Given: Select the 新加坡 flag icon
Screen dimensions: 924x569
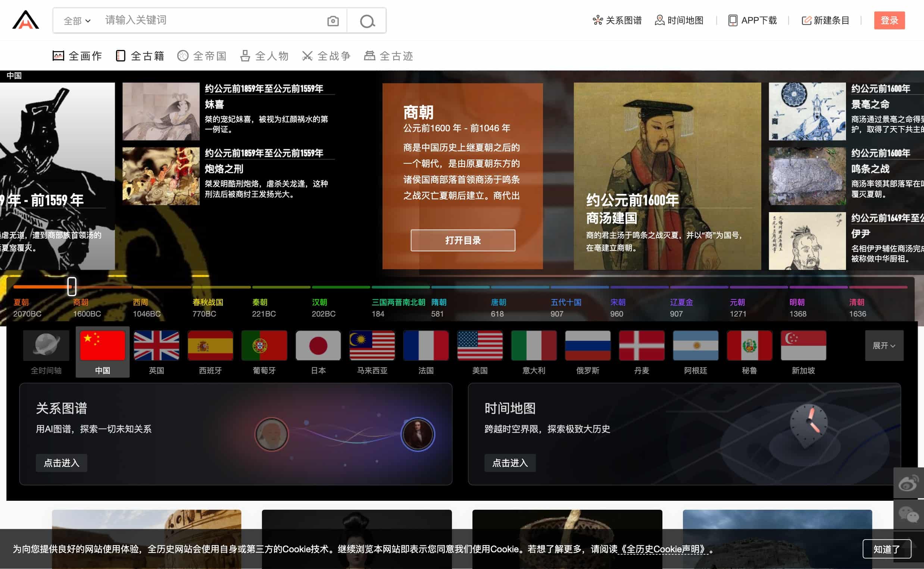Looking at the screenshot, I should pyautogui.click(x=803, y=345).
